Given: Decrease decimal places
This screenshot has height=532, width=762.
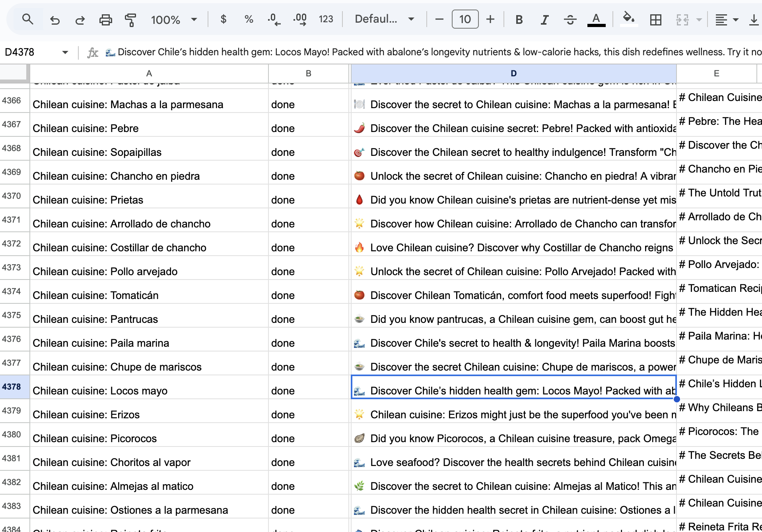Looking at the screenshot, I should (x=274, y=19).
